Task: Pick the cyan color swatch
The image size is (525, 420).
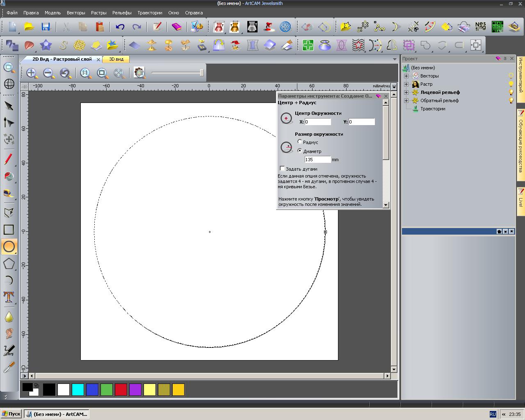Action: pyautogui.click(x=78, y=390)
